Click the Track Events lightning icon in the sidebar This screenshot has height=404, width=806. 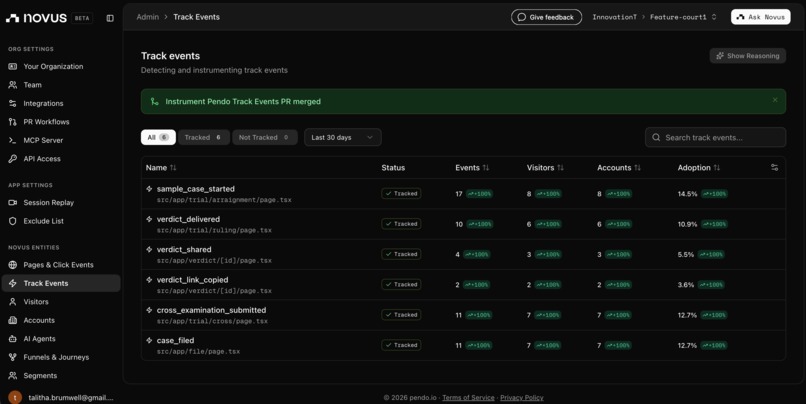point(13,283)
